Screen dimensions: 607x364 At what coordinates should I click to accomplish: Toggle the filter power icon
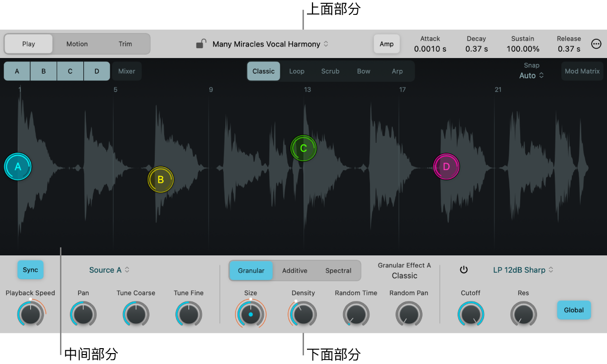point(464,270)
